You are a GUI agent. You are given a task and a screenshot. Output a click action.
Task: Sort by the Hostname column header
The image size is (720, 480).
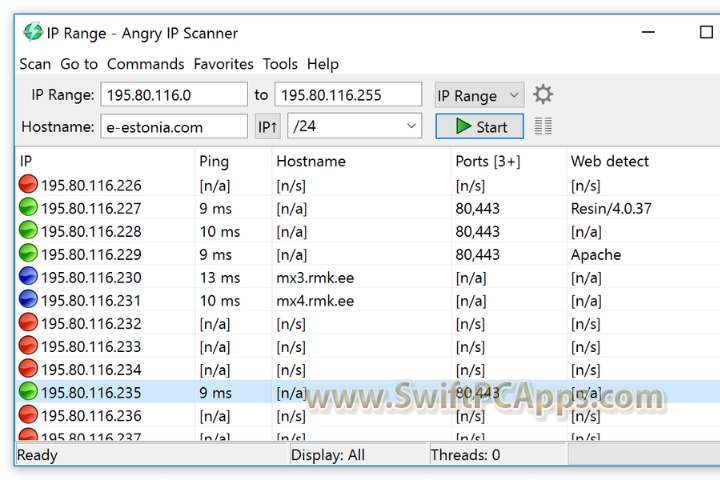361,161
